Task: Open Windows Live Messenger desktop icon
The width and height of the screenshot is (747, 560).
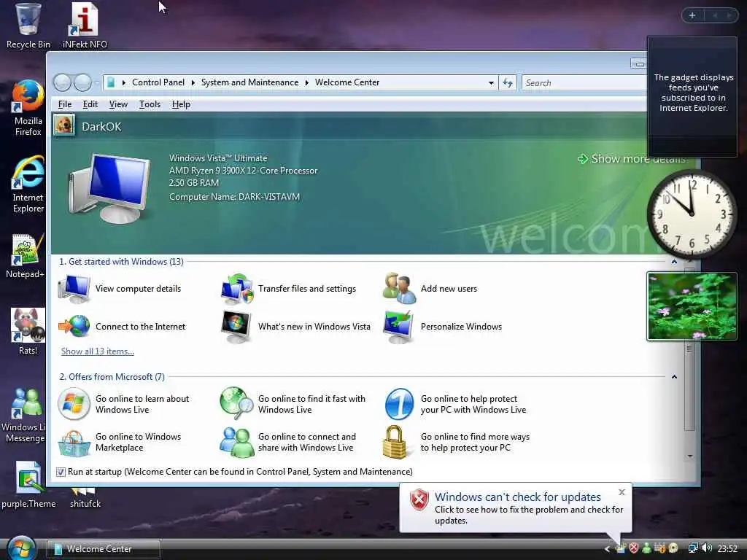Action: 24,415
